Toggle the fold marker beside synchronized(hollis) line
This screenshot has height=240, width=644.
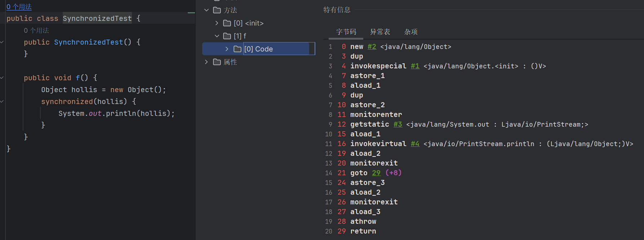click(2, 101)
